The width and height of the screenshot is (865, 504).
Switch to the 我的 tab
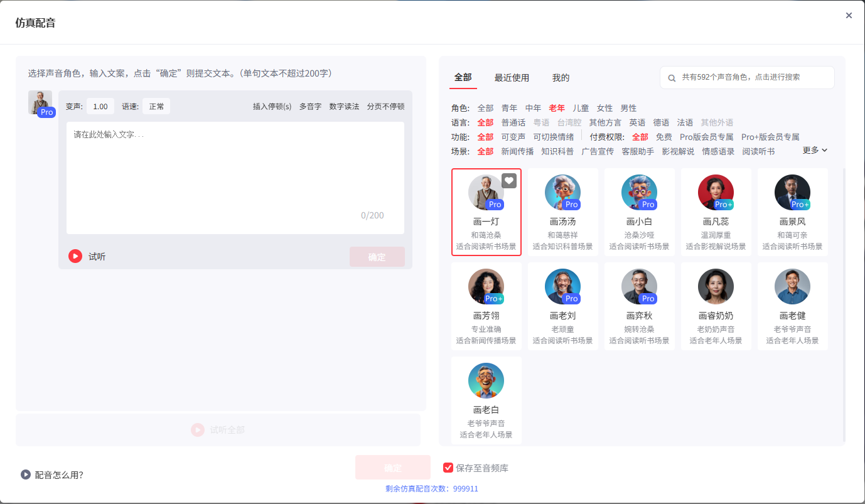point(560,77)
